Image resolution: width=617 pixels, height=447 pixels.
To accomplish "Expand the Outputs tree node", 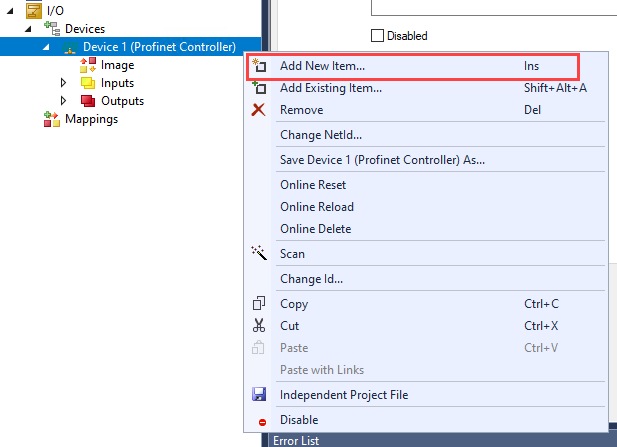I will [64, 101].
